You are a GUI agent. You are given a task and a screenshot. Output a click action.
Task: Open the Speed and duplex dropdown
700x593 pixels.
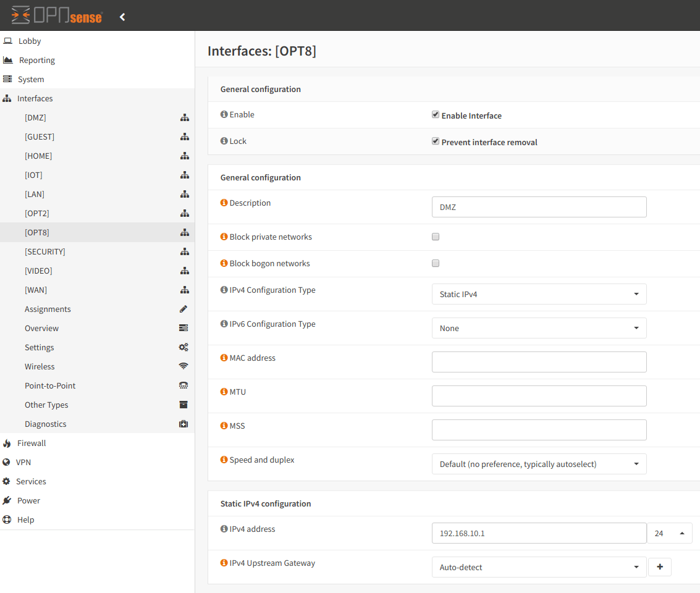(x=539, y=464)
